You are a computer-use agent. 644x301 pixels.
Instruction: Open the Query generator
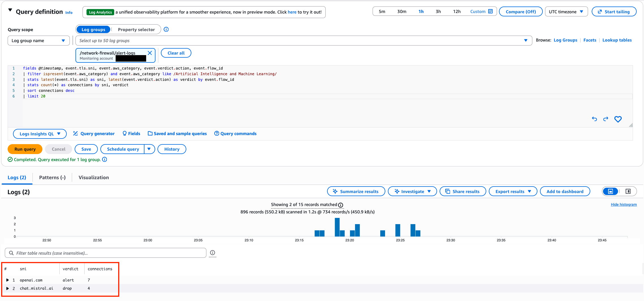coord(94,133)
